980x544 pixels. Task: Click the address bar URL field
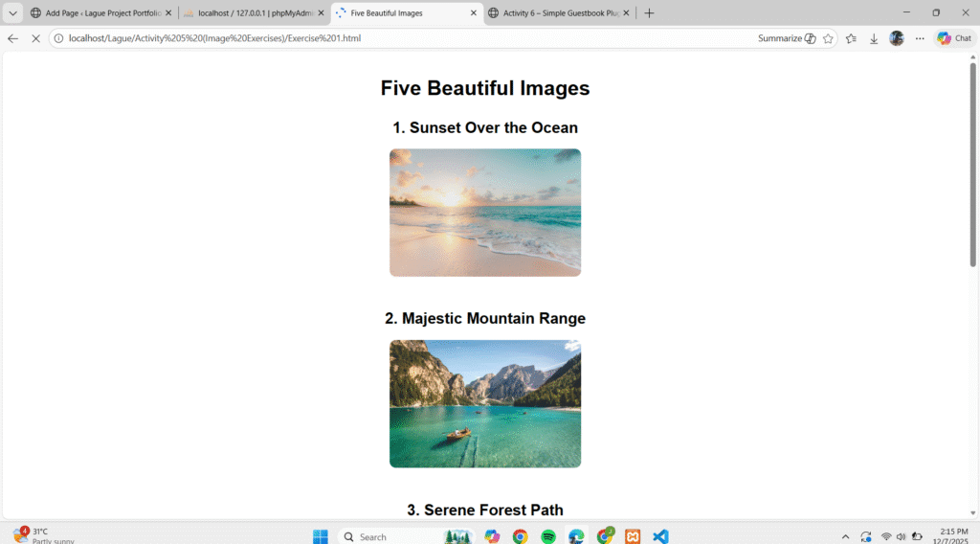(383, 38)
